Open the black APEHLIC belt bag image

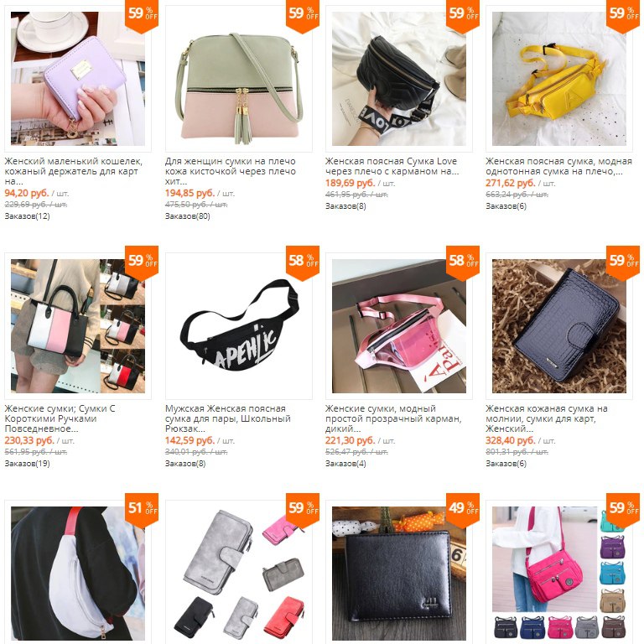click(x=238, y=326)
